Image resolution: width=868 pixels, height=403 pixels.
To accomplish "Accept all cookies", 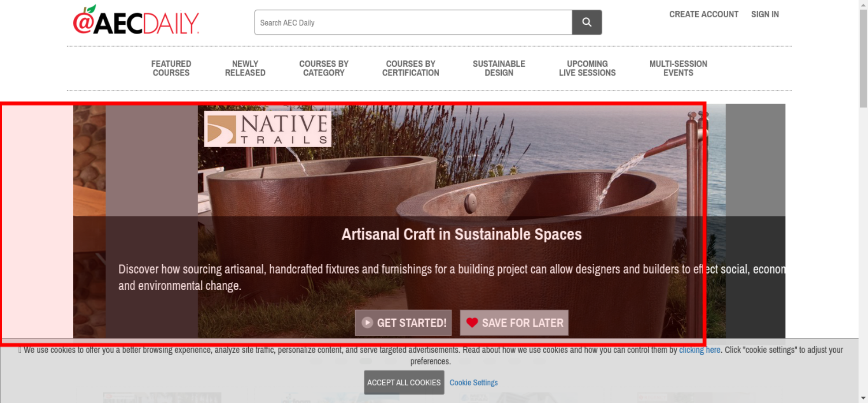I will [x=404, y=383].
